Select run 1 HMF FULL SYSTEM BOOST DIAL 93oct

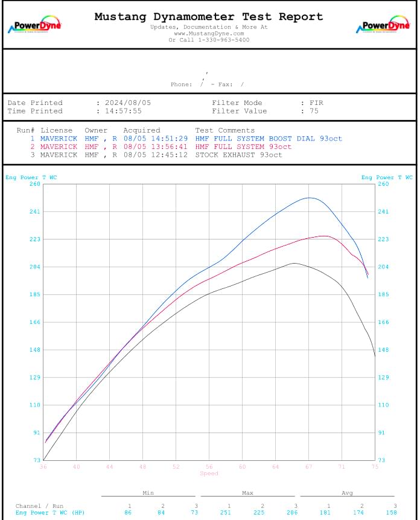(269, 139)
